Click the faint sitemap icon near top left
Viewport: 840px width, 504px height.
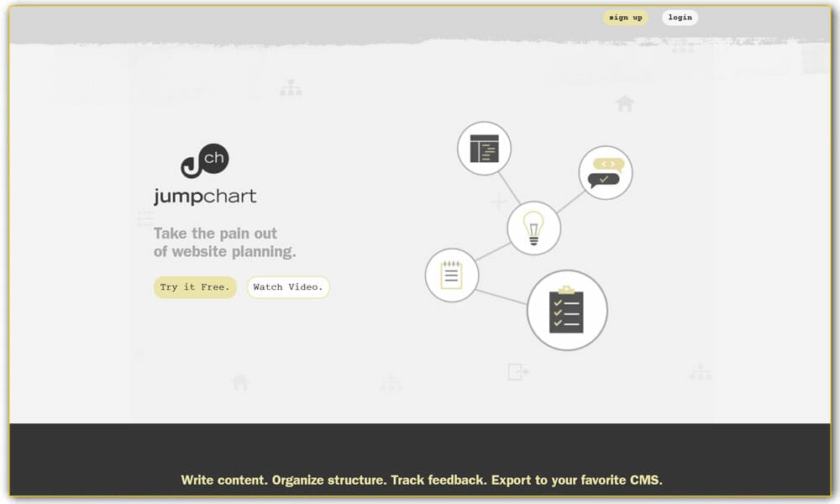(x=291, y=87)
